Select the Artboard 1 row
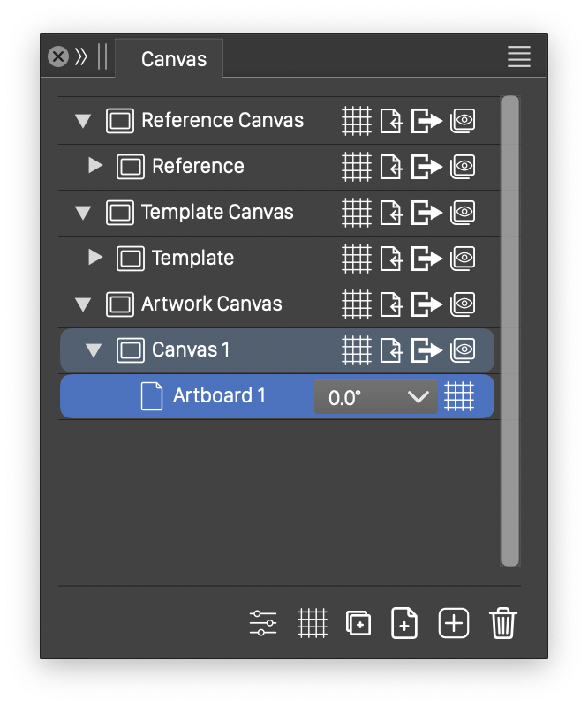 [219, 396]
